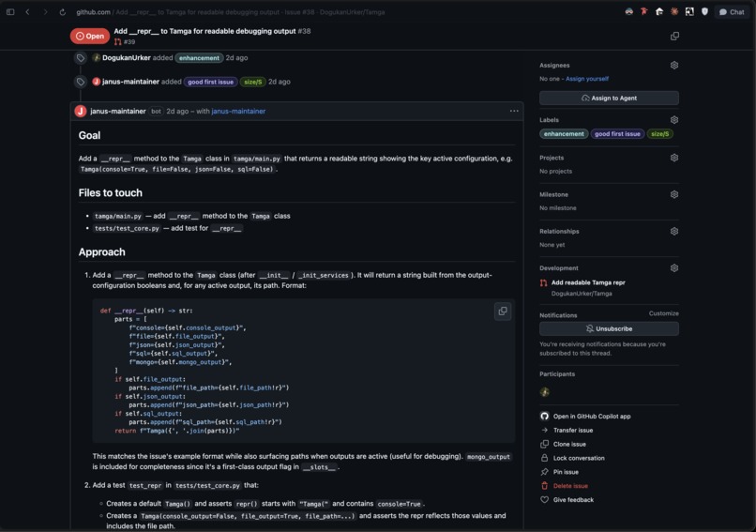Image resolution: width=756 pixels, height=532 pixels.
Task: Copy issue link with header copy icon
Action: coord(674,37)
